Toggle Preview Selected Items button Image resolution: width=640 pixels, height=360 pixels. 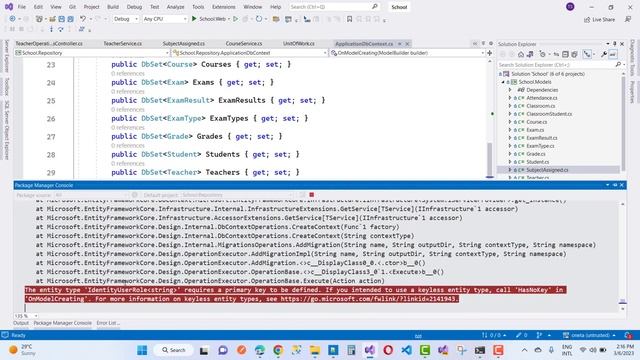pyautogui.click(x=613, y=54)
